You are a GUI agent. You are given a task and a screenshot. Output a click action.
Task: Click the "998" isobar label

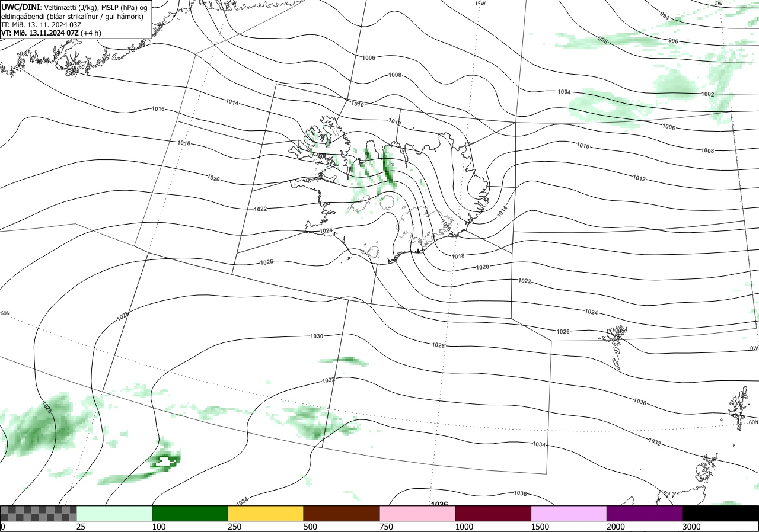click(602, 40)
